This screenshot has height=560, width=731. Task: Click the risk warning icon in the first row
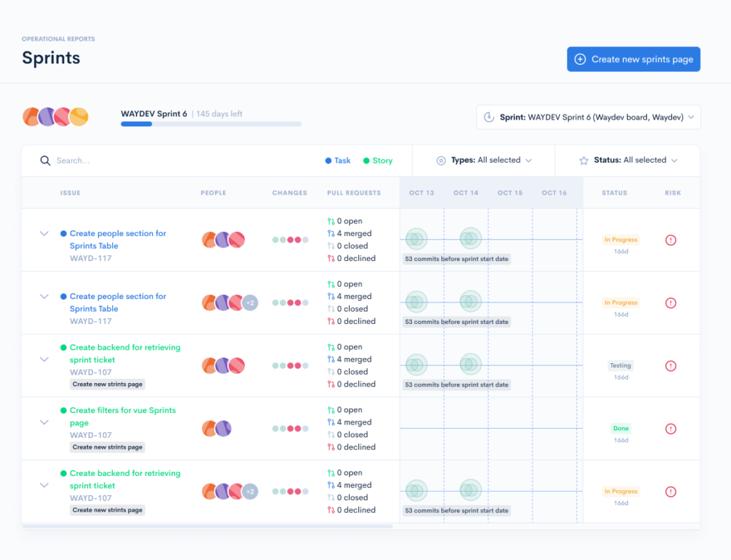point(670,240)
